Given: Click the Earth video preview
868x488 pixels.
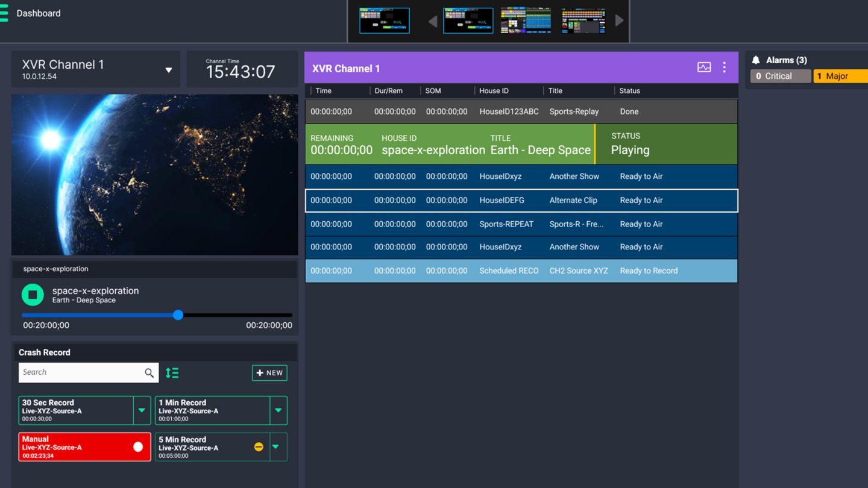Looking at the screenshot, I should click(x=154, y=175).
